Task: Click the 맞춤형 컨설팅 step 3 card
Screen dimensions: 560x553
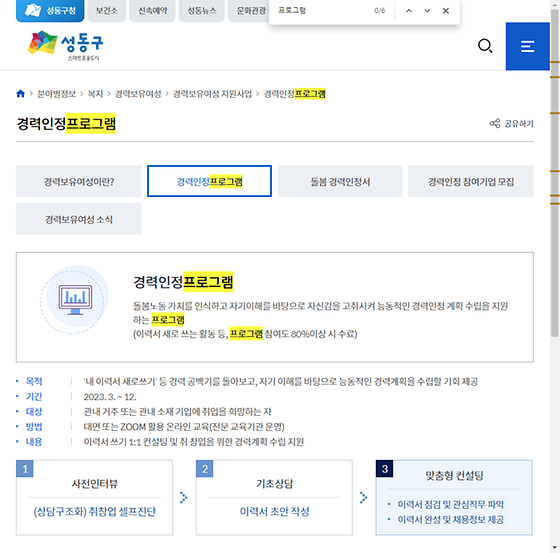Action: click(x=454, y=497)
